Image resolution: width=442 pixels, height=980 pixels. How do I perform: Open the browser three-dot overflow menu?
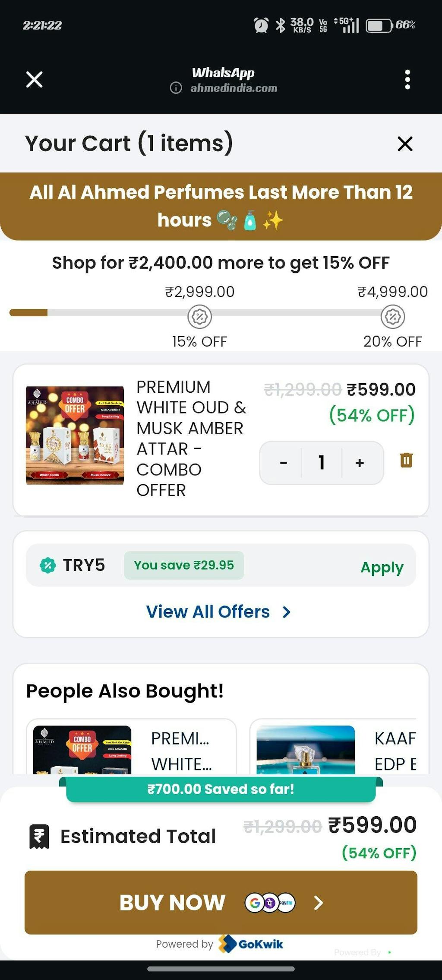407,80
